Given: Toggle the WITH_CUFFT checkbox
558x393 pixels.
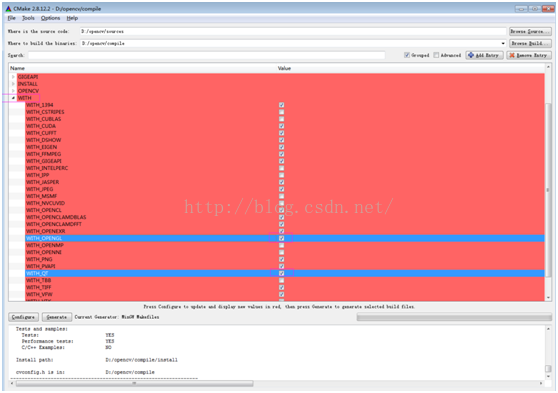Looking at the screenshot, I should pos(281,133).
